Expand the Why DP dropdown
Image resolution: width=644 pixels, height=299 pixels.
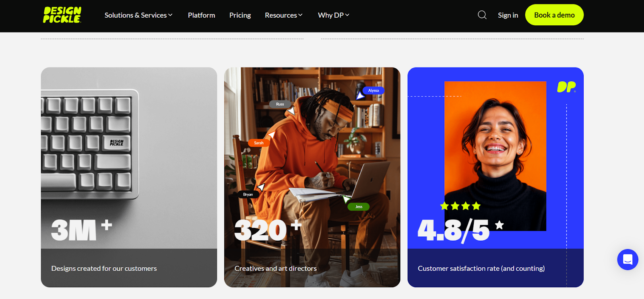tap(334, 15)
